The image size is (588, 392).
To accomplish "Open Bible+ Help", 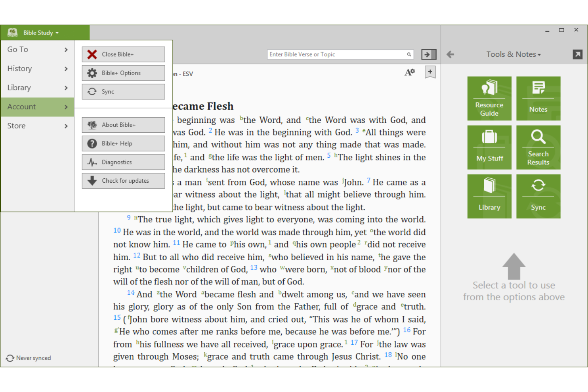I will point(124,143).
